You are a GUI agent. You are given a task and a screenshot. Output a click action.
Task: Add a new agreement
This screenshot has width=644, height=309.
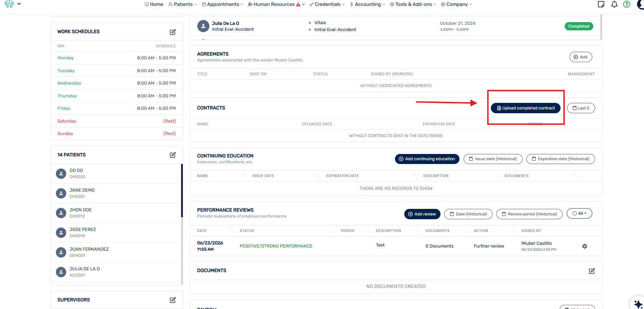pos(581,57)
